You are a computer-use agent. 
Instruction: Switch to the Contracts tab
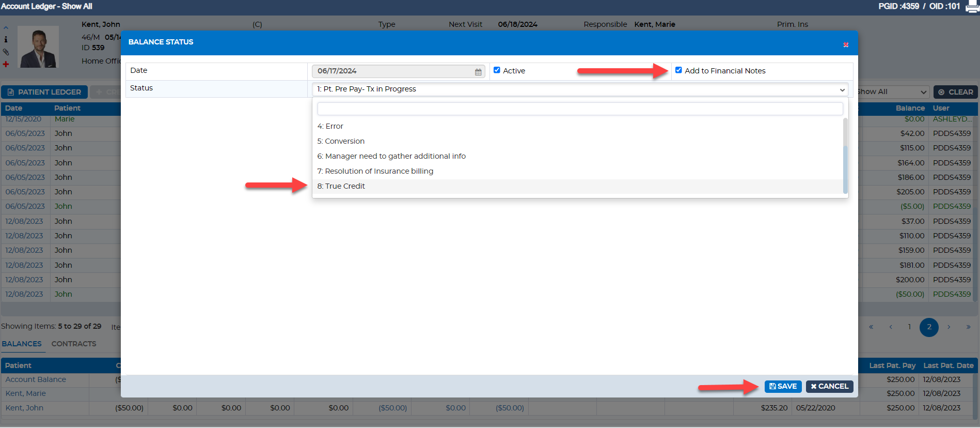pos(74,344)
